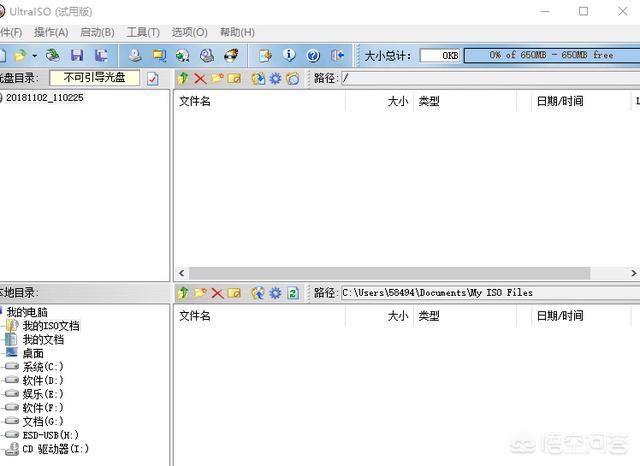Viewport: 640px width, 466px height.
Task: Click the Up arrow in image toolbar
Action: tap(183, 78)
